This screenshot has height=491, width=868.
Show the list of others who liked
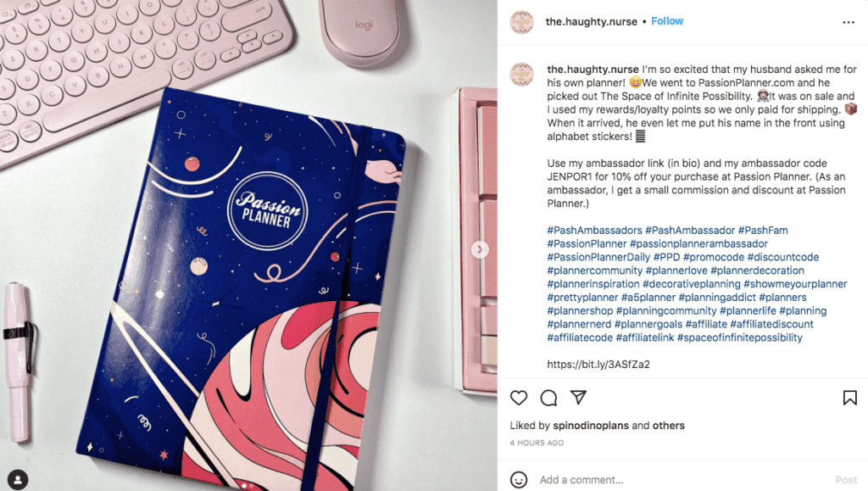click(668, 426)
